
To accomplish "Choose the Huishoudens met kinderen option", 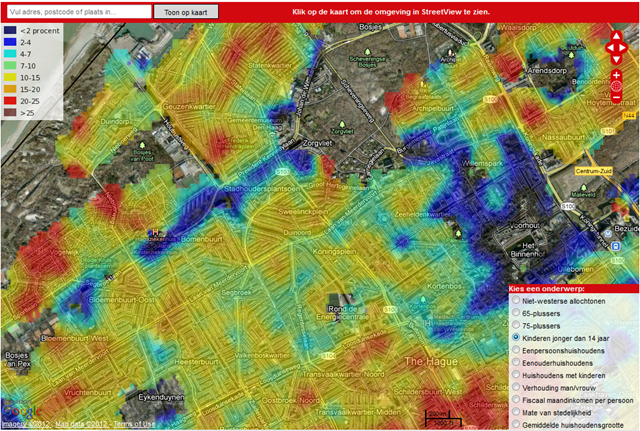I will (515, 377).
